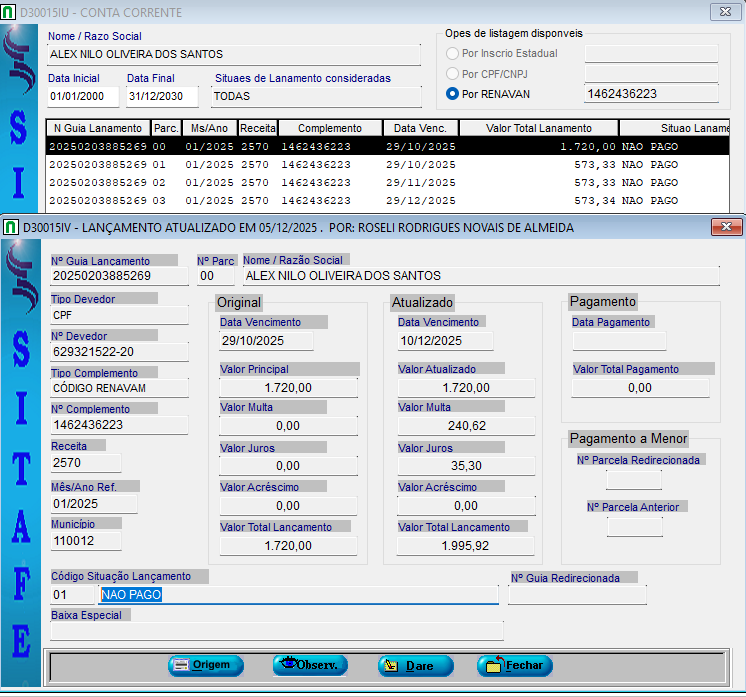Click the Fechar button to close
746x697 pixels.
click(x=515, y=666)
